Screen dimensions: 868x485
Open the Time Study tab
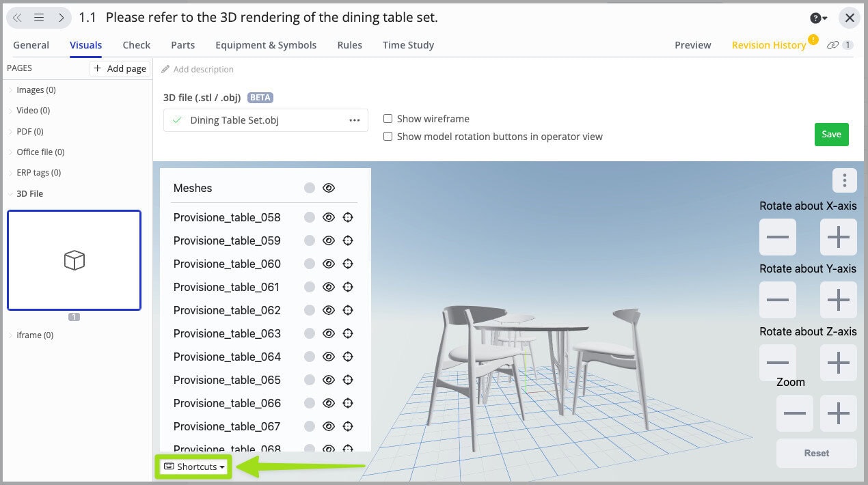point(408,44)
